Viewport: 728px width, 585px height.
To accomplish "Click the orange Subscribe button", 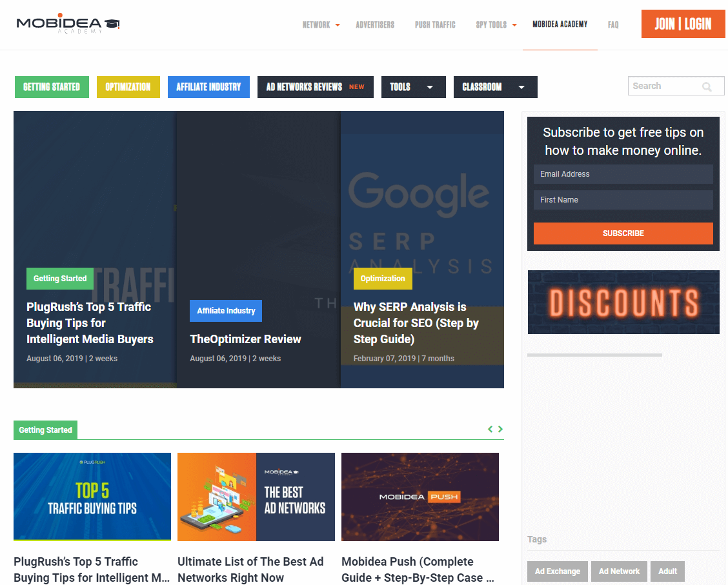I will [623, 233].
